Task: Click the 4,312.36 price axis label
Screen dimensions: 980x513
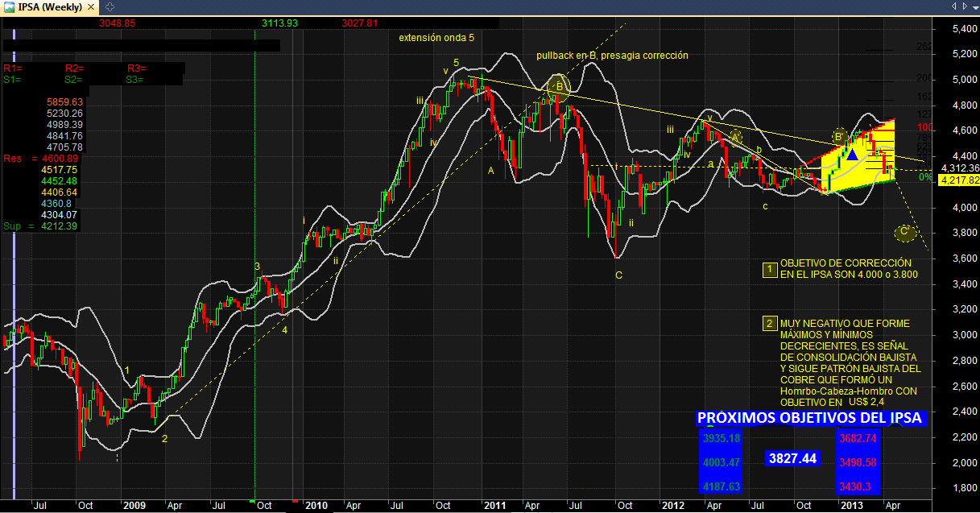Action: [957, 168]
